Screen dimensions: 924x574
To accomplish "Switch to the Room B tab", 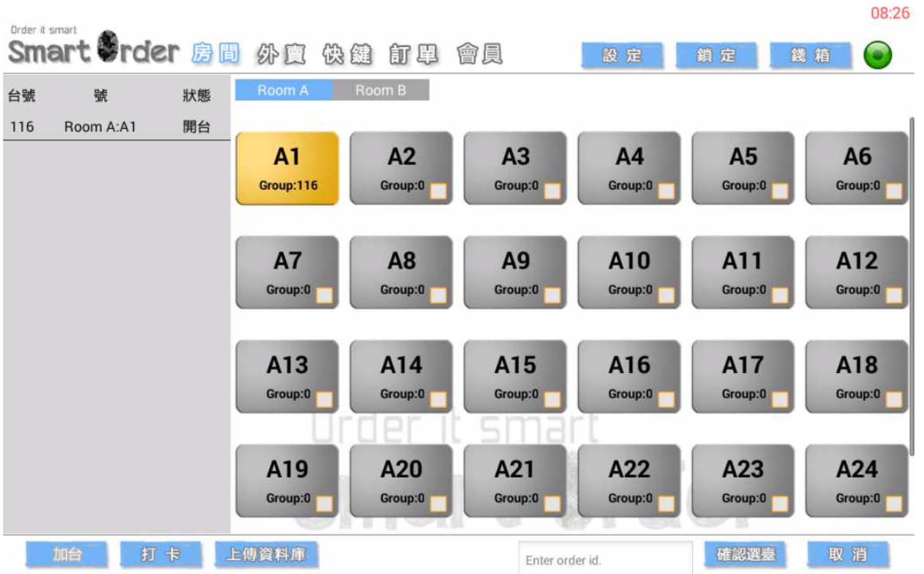I will pyautogui.click(x=381, y=90).
